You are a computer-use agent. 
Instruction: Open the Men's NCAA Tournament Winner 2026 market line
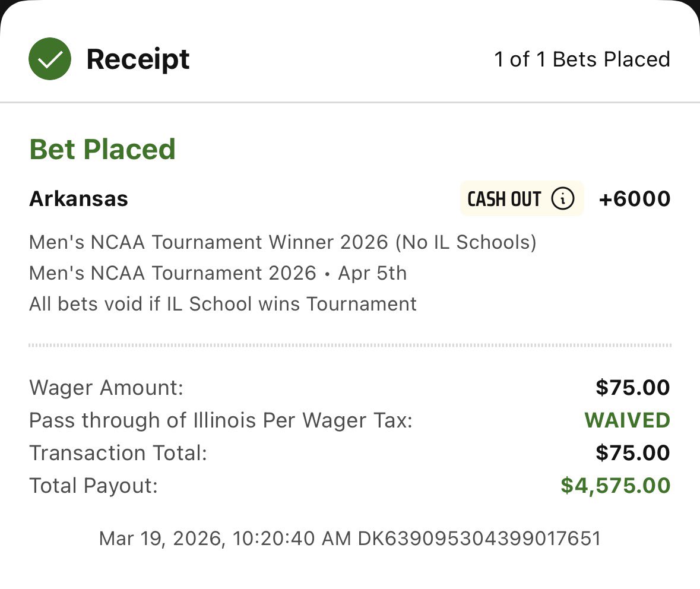[x=283, y=242]
